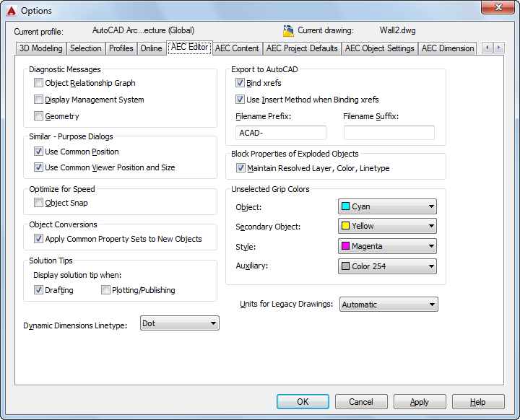The height and width of the screenshot is (420, 520).
Task: Click the AutoCAD logo icon in title bar
Action: point(12,11)
